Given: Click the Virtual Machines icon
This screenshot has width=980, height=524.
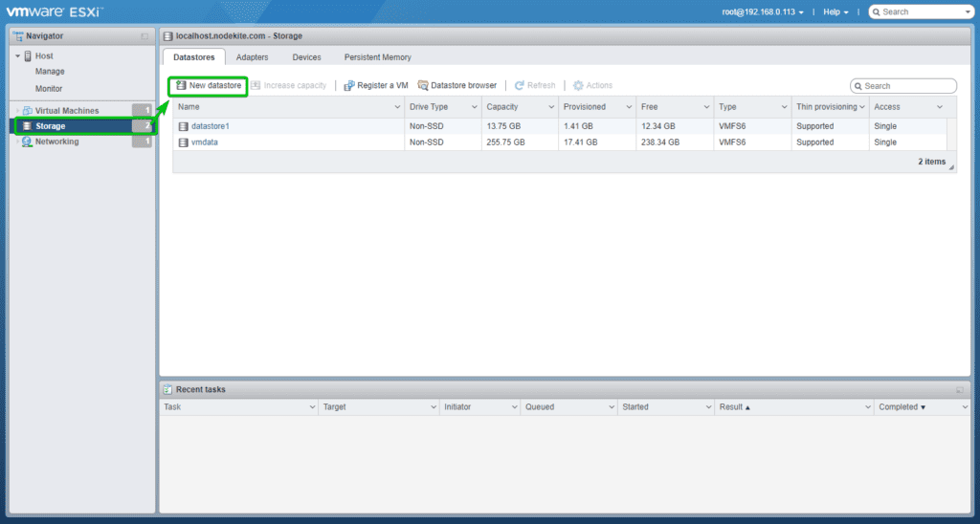Looking at the screenshot, I should pyautogui.click(x=28, y=111).
